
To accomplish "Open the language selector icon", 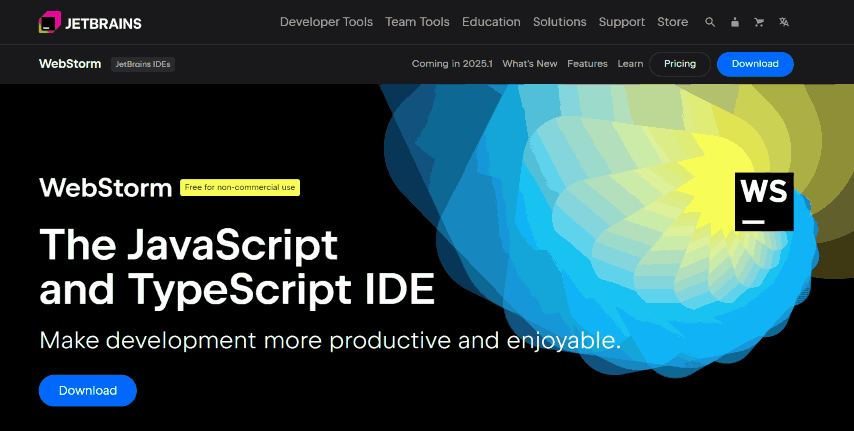I will tap(784, 22).
